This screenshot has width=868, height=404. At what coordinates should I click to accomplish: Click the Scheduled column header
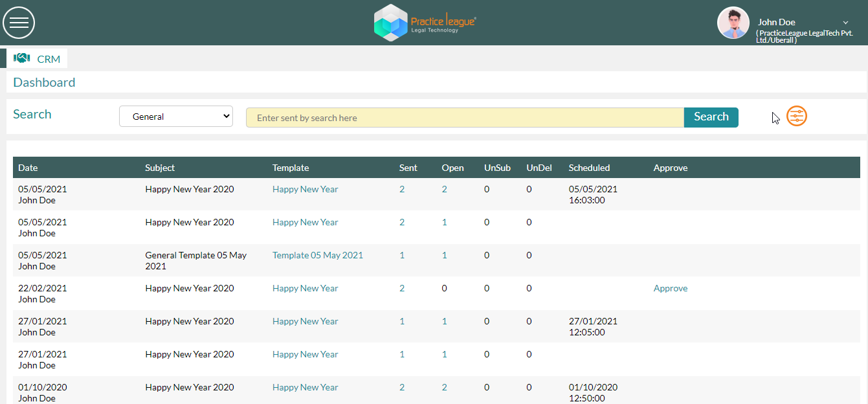point(589,168)
